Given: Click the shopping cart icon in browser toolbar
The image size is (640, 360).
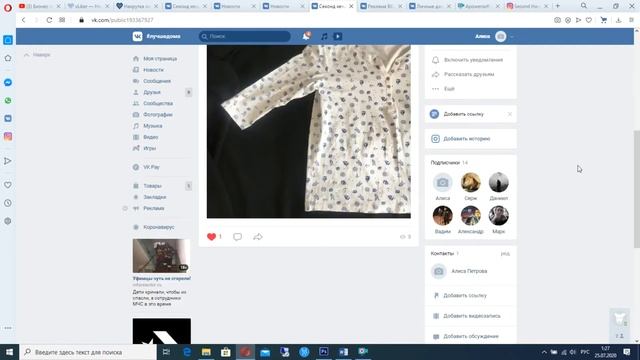Looking at the screenshot, I should coord(604,20).
